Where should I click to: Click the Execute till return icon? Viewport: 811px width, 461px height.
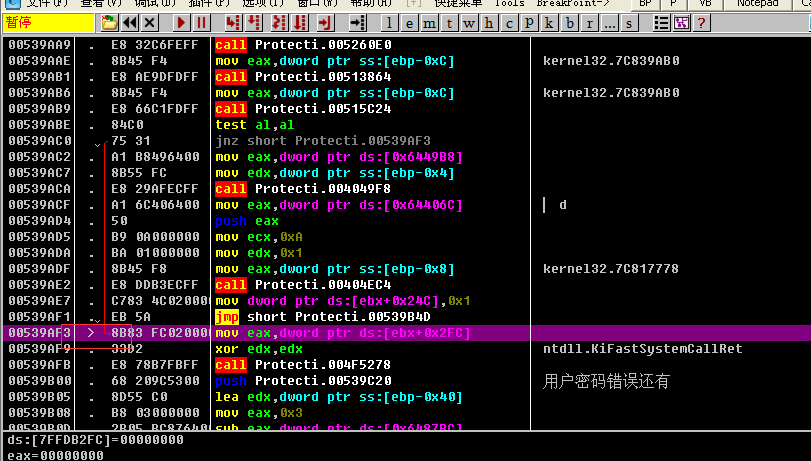pos(322,22)
